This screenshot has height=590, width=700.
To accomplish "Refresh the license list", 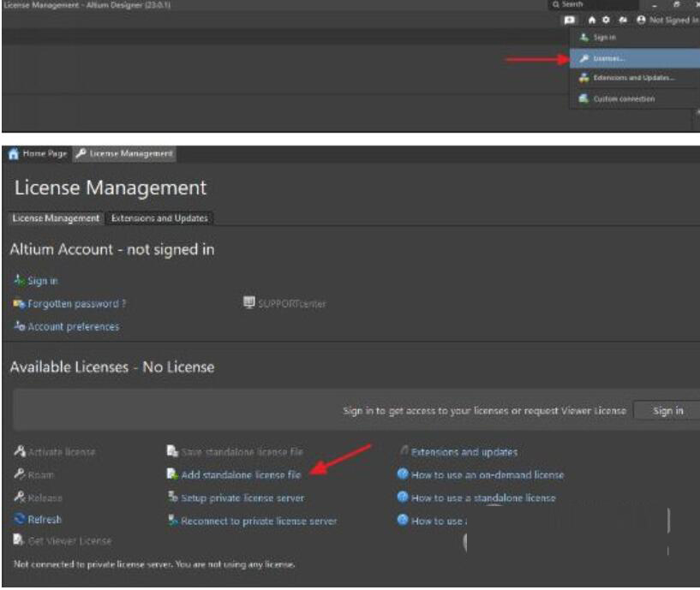I will [x=45, y=520].
